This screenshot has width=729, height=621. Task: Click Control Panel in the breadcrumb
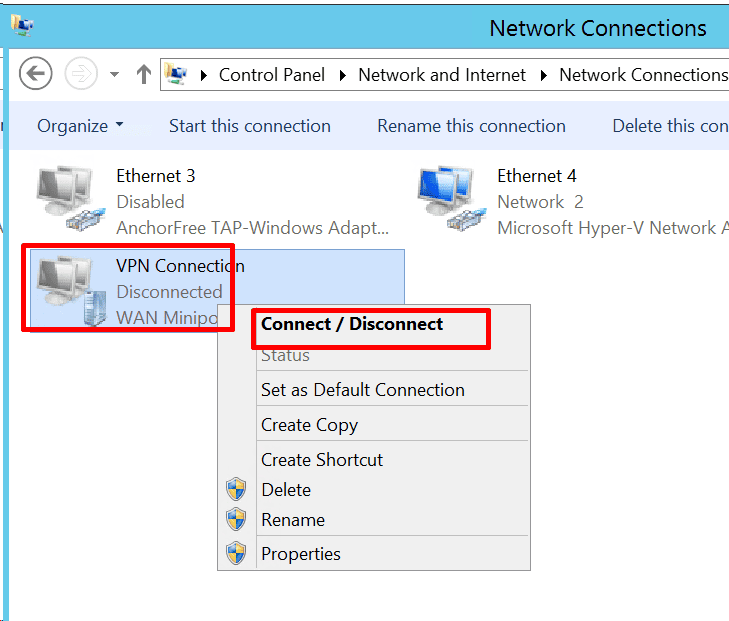tap(272, 75)
